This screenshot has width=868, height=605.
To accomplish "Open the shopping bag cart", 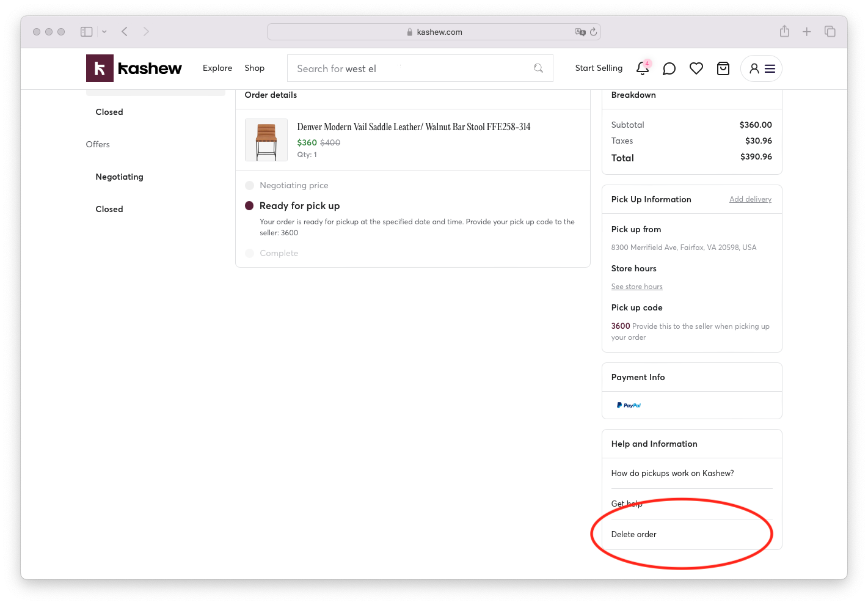I will 723,68.
